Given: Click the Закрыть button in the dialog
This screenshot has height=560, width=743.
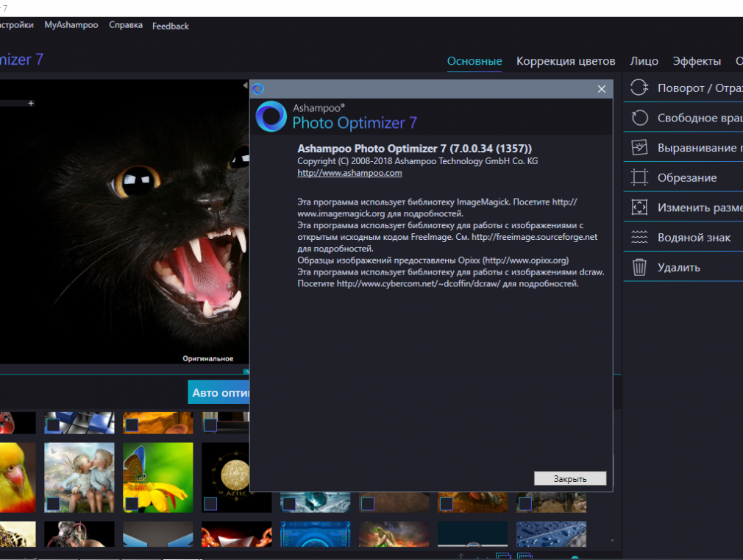Looking at the screenshot, I should [570, 478].
